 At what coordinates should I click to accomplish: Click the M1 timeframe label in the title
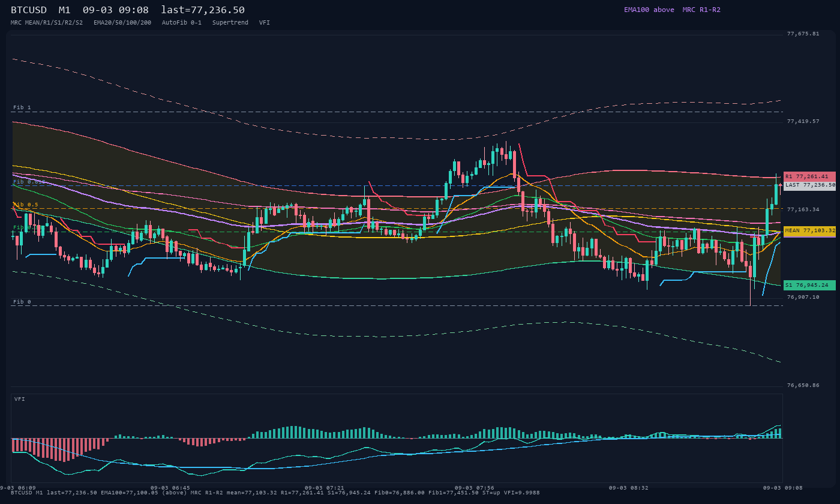click(65, 10)
